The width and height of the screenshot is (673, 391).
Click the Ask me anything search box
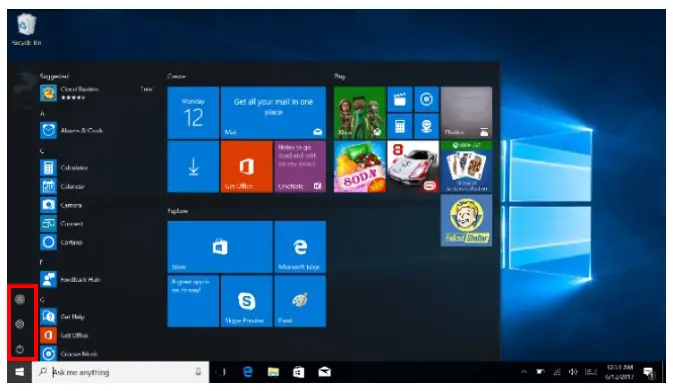[x=121, y=372]
